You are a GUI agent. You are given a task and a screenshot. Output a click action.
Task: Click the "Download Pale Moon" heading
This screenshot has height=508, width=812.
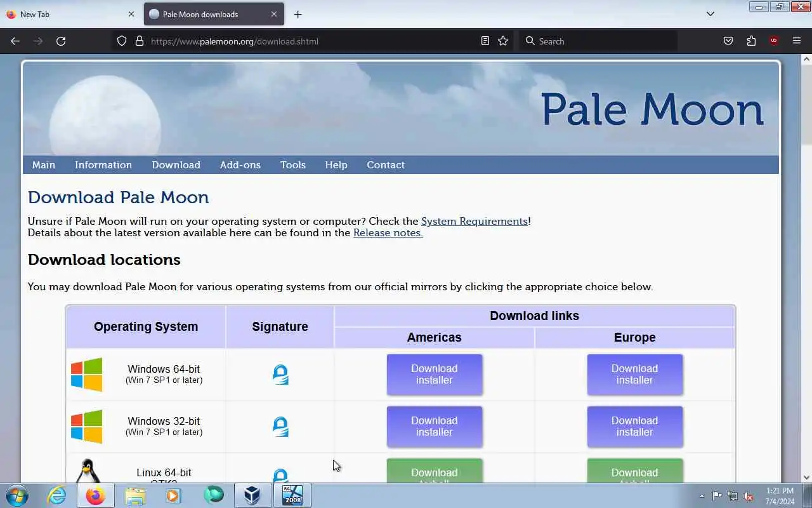pyautogui.click(x=118, y=197)
